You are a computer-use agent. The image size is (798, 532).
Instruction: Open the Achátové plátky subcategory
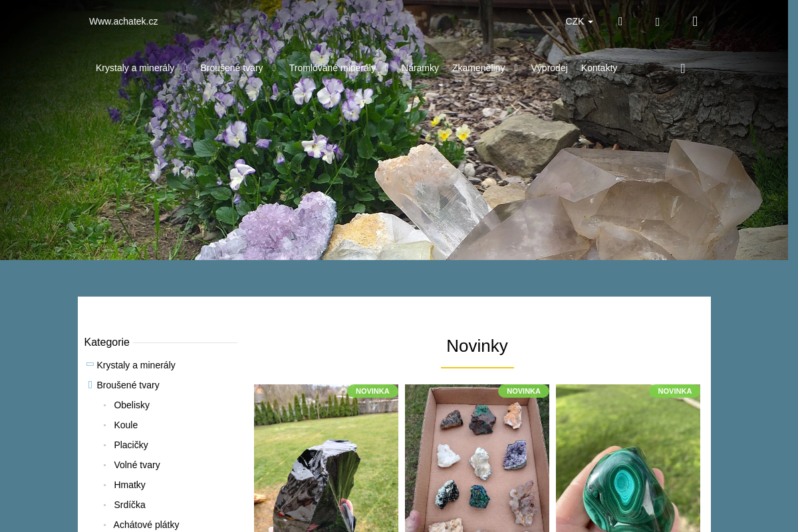point(146,525)
